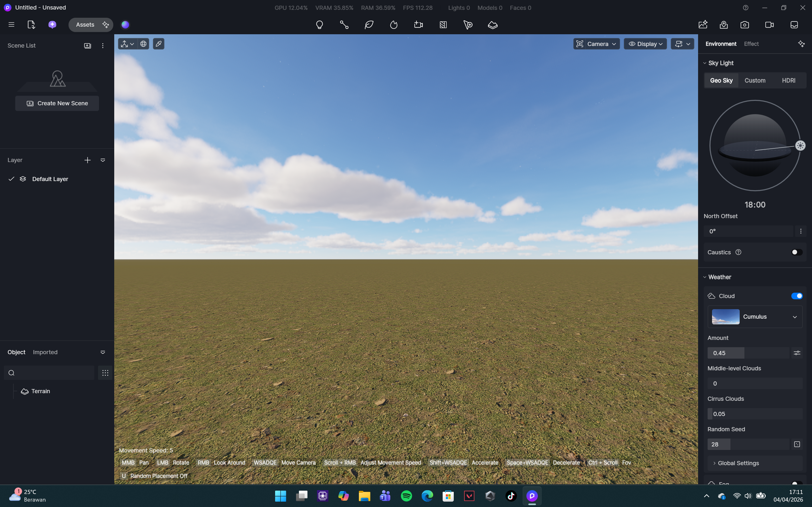The image size is (812, 507).
Task: Click the camera screenshot render icon
Action: pos(744,25)
